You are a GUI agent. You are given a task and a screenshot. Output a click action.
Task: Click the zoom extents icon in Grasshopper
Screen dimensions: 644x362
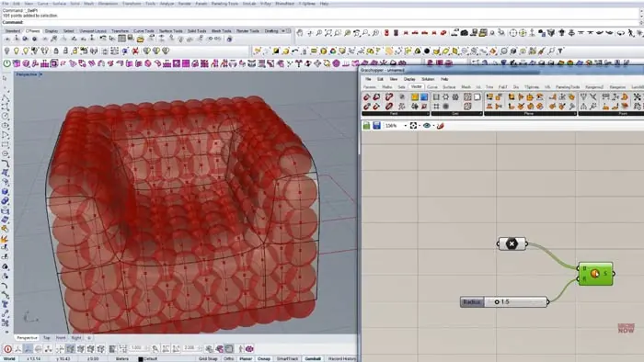[413, 126]
